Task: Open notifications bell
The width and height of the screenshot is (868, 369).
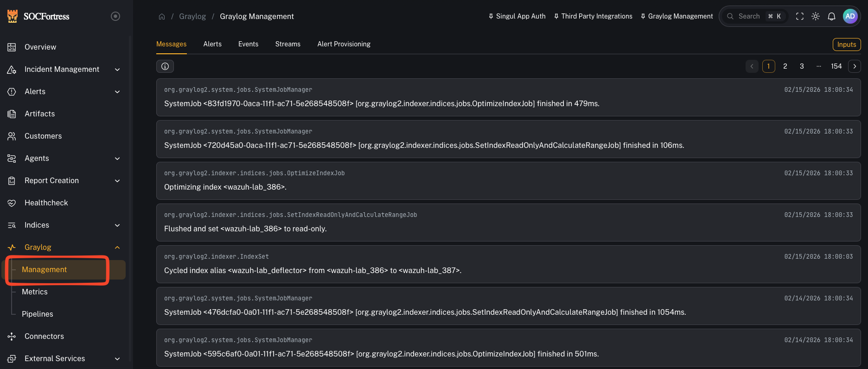Action: click(831, 16)
